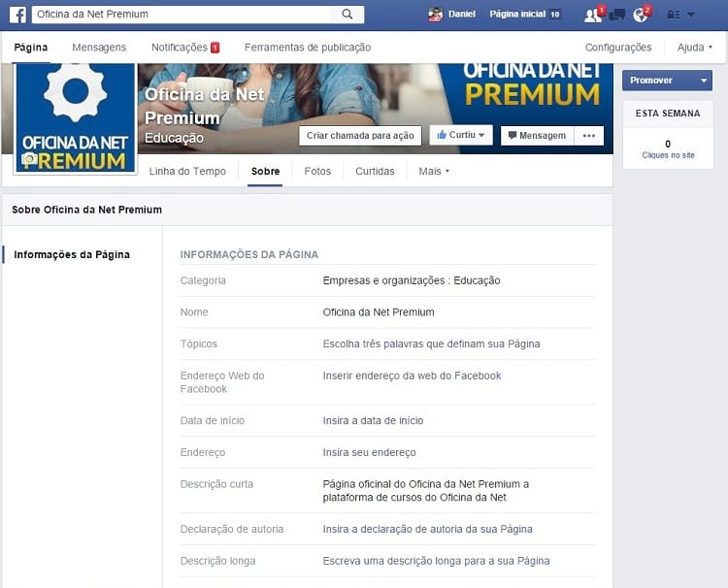The image size is (728, 588).
Task: Edit the Categoria value Empresas e organizações
Action: 412,280
